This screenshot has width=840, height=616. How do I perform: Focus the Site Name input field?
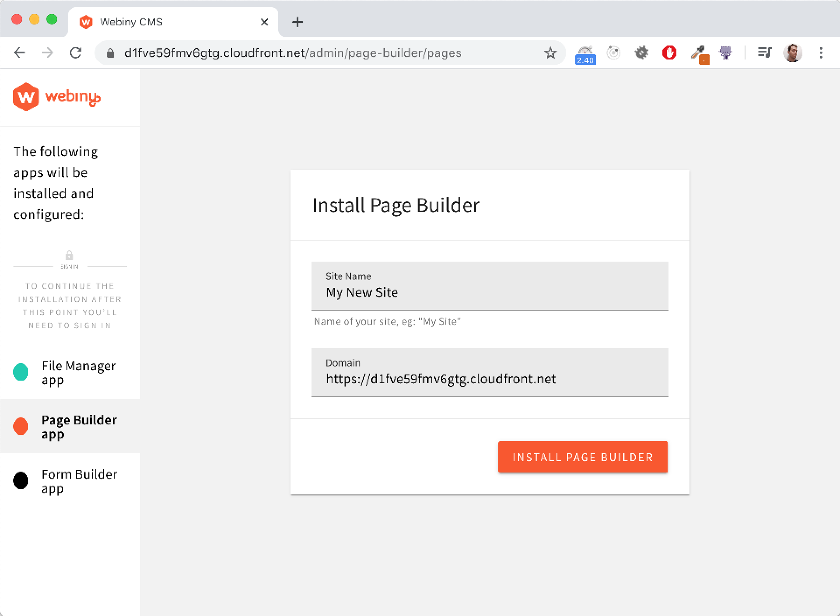click(x=489, y=292)
